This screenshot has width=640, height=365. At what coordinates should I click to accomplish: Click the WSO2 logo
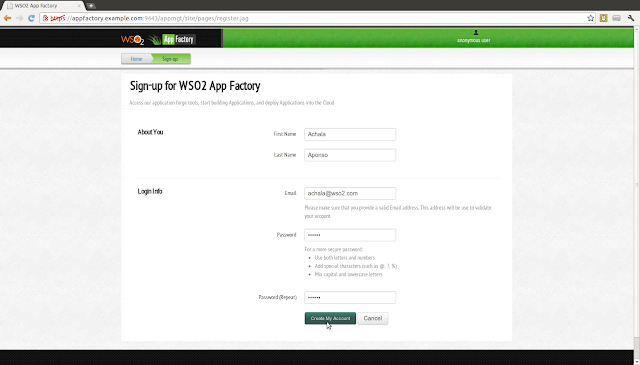pyautogui.click(x=132, y=40)
